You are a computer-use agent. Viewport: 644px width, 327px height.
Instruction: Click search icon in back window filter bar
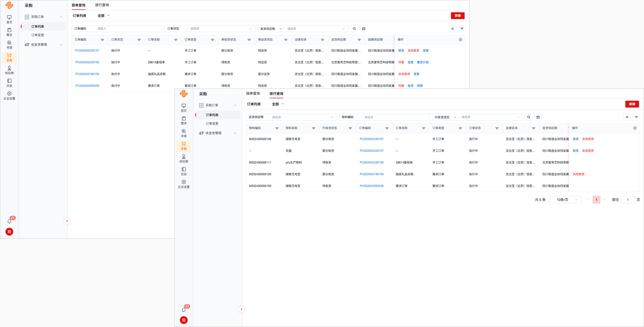[x=354, y=29]
